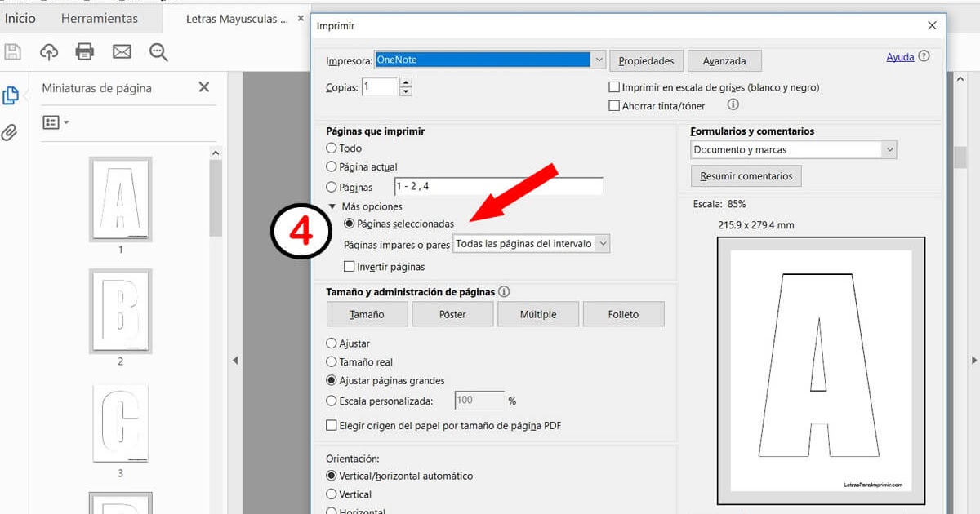Select Vertical/horizontal automático orientation
The image size is (980, 514).
click(332, 476)
